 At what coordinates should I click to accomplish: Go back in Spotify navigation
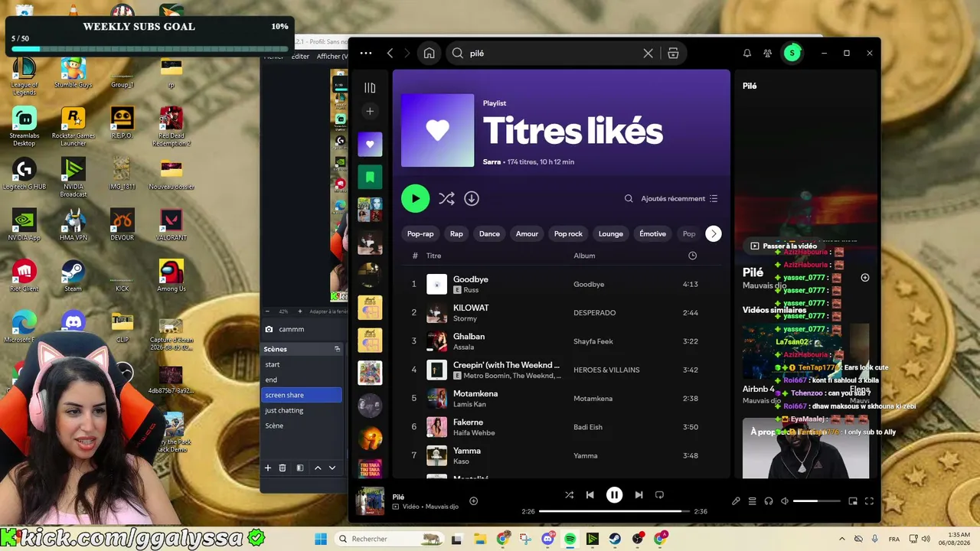pyautogui.click(x=390, y=53)
